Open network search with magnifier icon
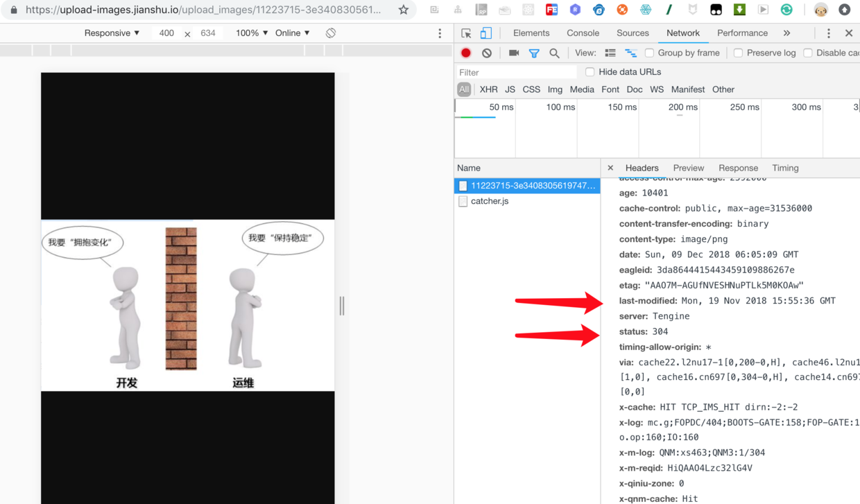The width and height of the screenshot is (860, 504). (x=554, y=53)
